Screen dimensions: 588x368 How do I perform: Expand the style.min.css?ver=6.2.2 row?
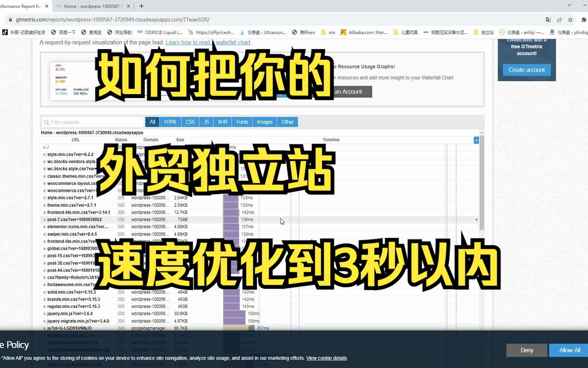[44, 155]
